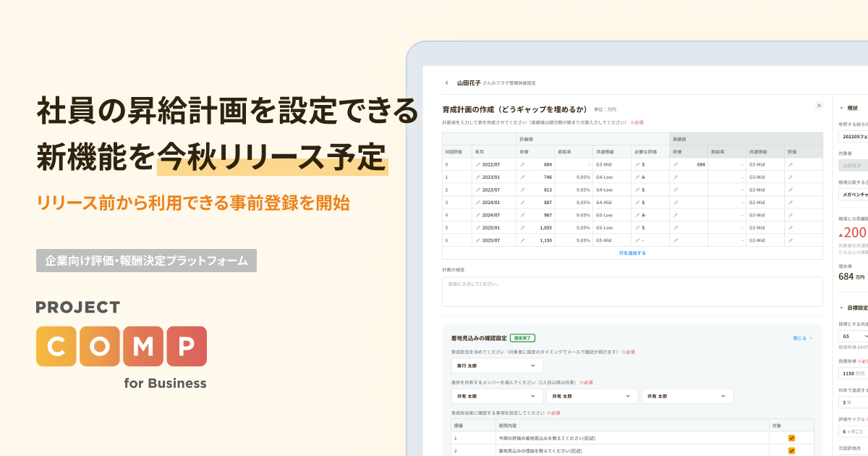Click the actual 年俸 pencil icon in row 1
Viewport: 868px width, 456px height.
pyautogui.click(x=676, y=177)
